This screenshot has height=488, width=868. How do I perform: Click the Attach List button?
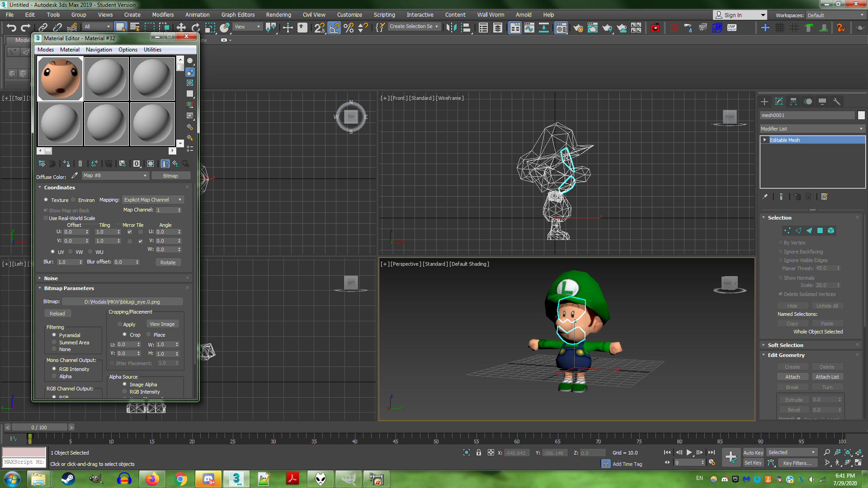(x=827, y=377)
